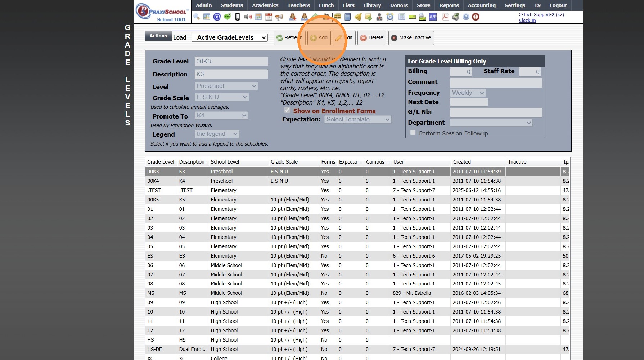Click the Clock In link
This screenshot has width=644, height=360.
pos(527,21)
